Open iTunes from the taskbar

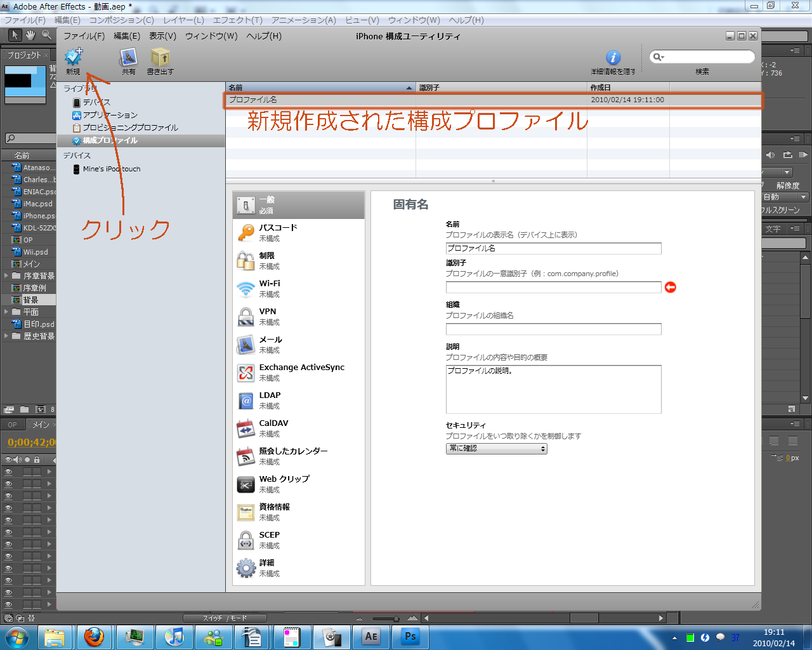pyautogui.click(x=174, y=636)
